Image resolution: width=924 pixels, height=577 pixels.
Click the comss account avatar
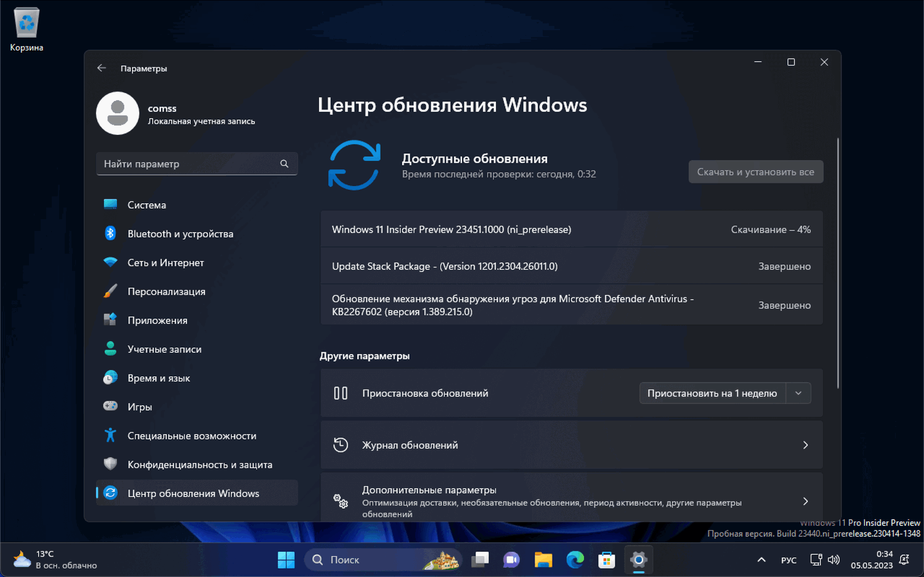coord(118,113)
